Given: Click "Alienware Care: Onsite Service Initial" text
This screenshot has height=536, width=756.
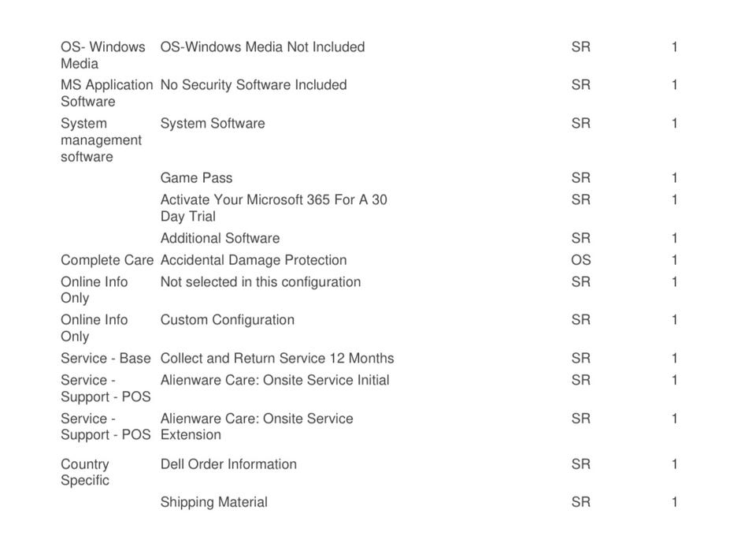Looking at the screenshot, I should (x=274, y=381).
